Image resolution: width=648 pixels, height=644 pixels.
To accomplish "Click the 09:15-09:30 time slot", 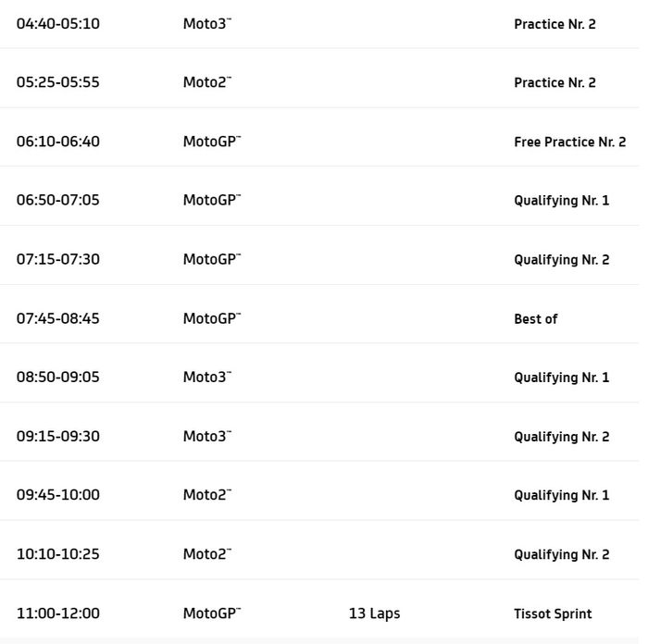I will [57, 436].
